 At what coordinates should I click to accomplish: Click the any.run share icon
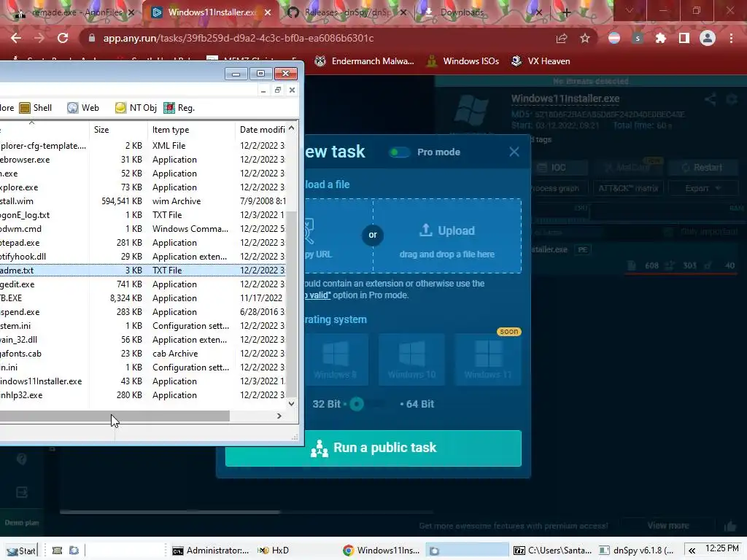click(711, 99)
